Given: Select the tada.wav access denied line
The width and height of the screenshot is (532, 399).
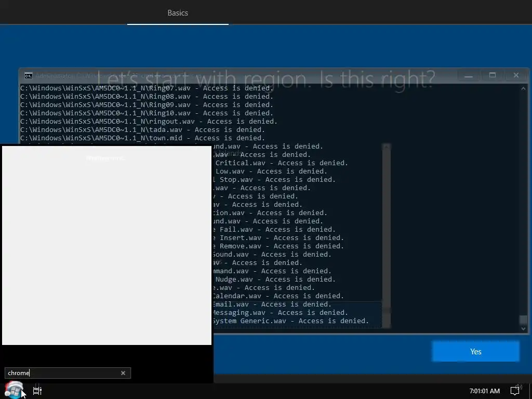Looking at the screenshot, I should 142,129.
